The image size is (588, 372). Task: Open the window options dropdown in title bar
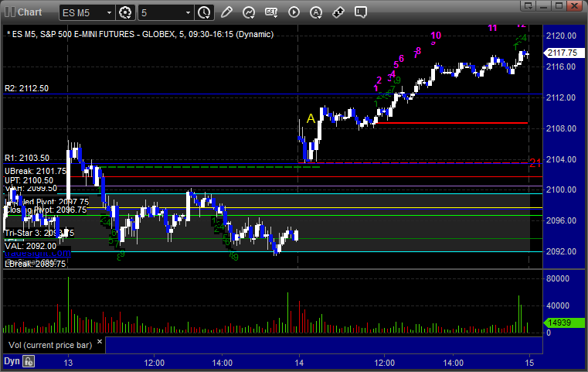coord(529,5)
